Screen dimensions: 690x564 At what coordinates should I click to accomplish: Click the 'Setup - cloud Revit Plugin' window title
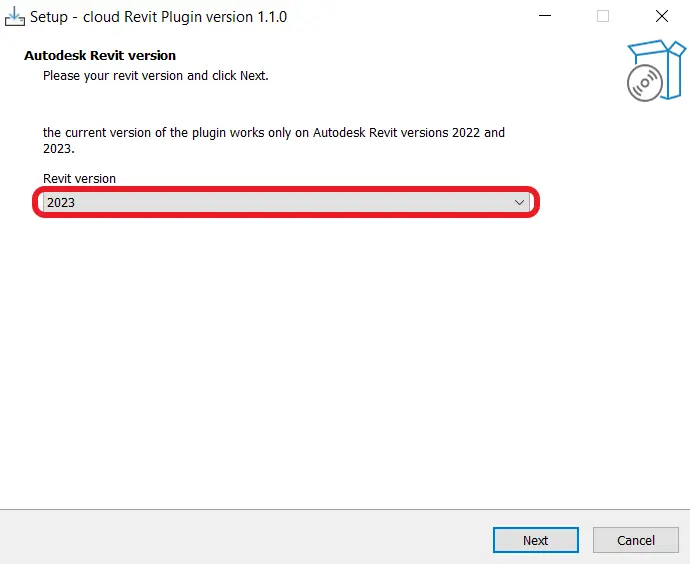click(x=158, y=17)
